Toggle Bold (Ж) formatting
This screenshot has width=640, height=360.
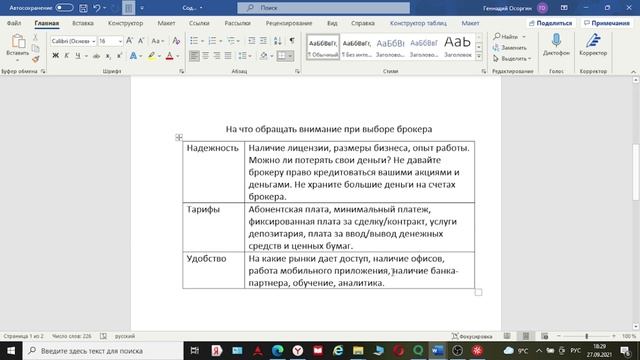click(x=56, y=56)
